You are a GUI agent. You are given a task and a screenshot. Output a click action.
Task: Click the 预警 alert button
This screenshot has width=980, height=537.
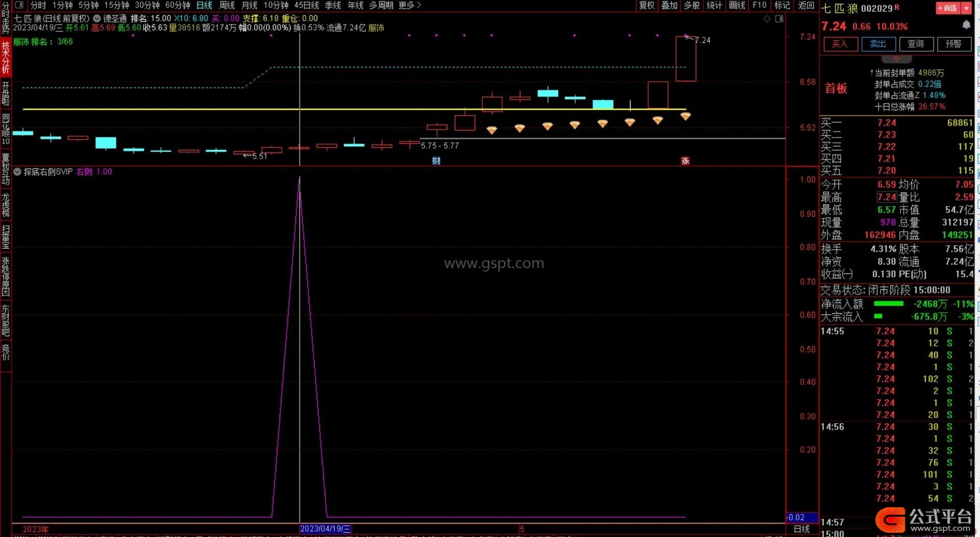953,44
